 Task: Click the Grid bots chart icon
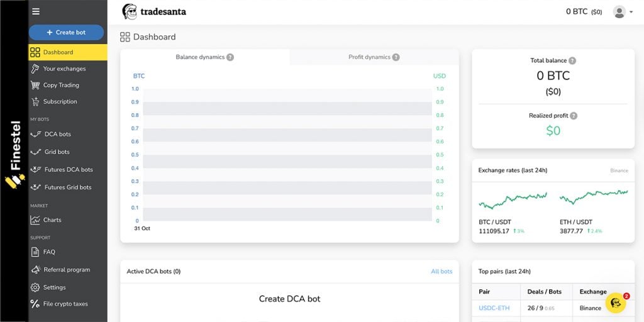tap(36, 152)
